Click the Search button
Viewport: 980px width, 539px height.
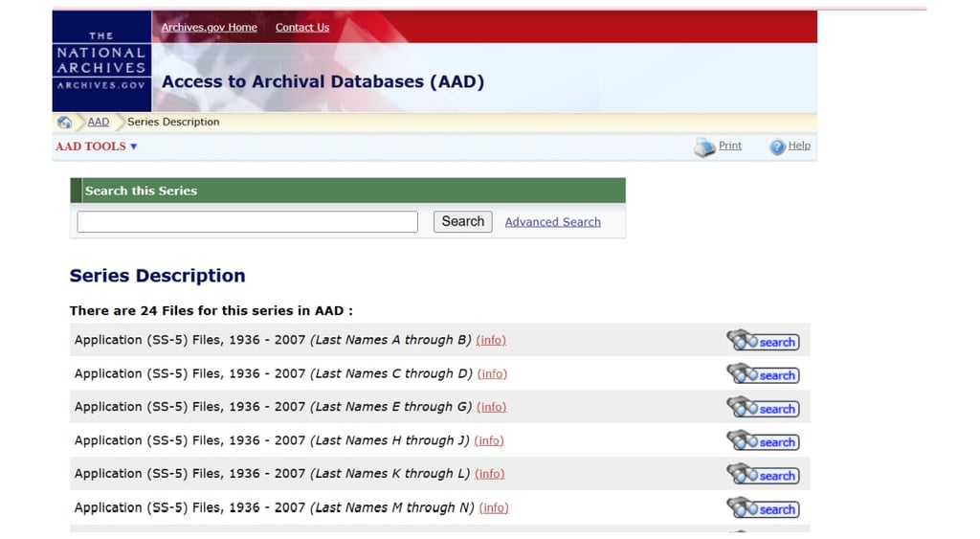tap(462, 221)
